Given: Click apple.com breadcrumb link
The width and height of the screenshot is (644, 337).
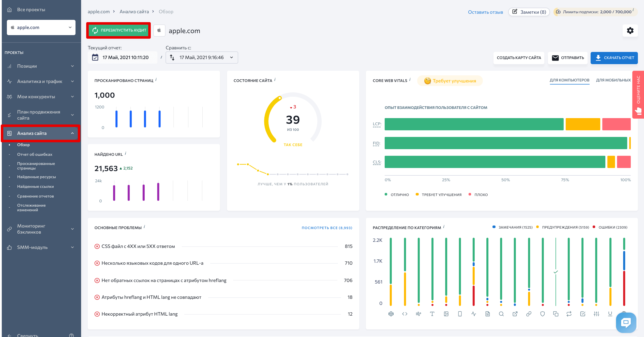Looking at the screenshot, I should pos(99,12).
